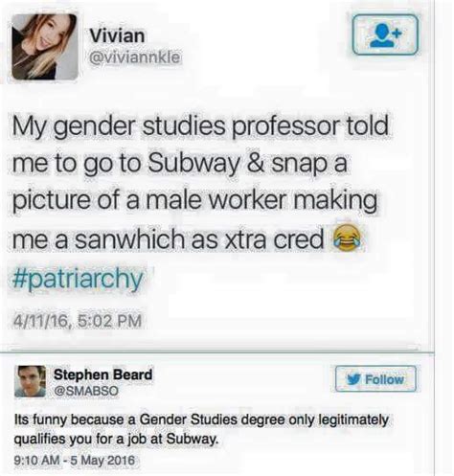Open the #patriarchy hashtag
The image size is (454, 476).
(78, 279)
